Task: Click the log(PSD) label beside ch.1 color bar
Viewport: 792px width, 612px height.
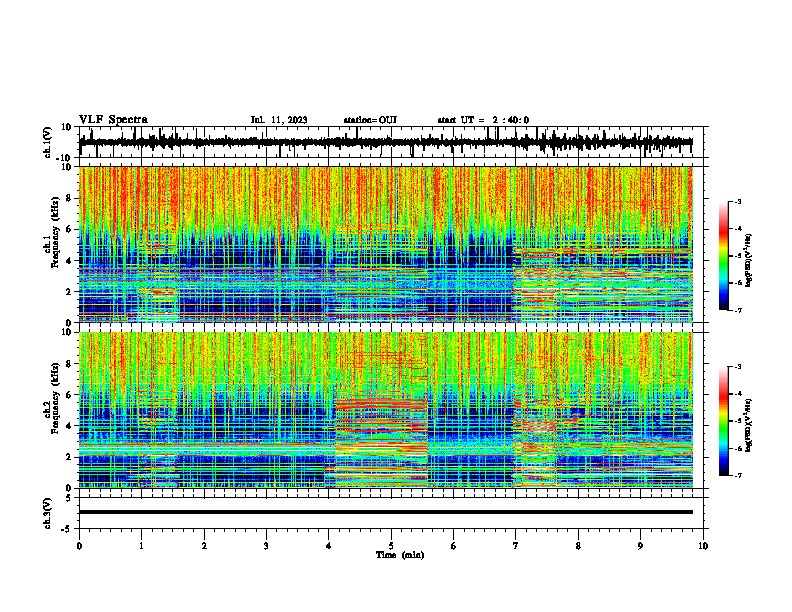Action: point(748,261)
